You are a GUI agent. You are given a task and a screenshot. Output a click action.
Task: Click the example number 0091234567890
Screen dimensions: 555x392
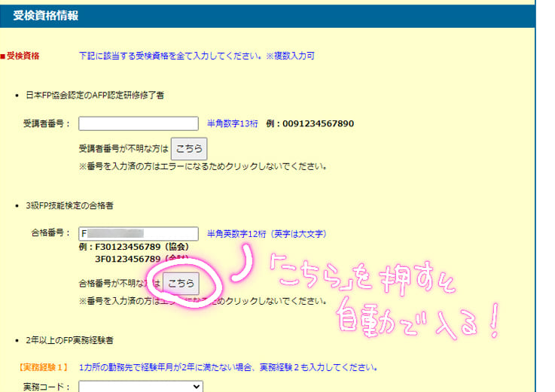pos(318,124)
